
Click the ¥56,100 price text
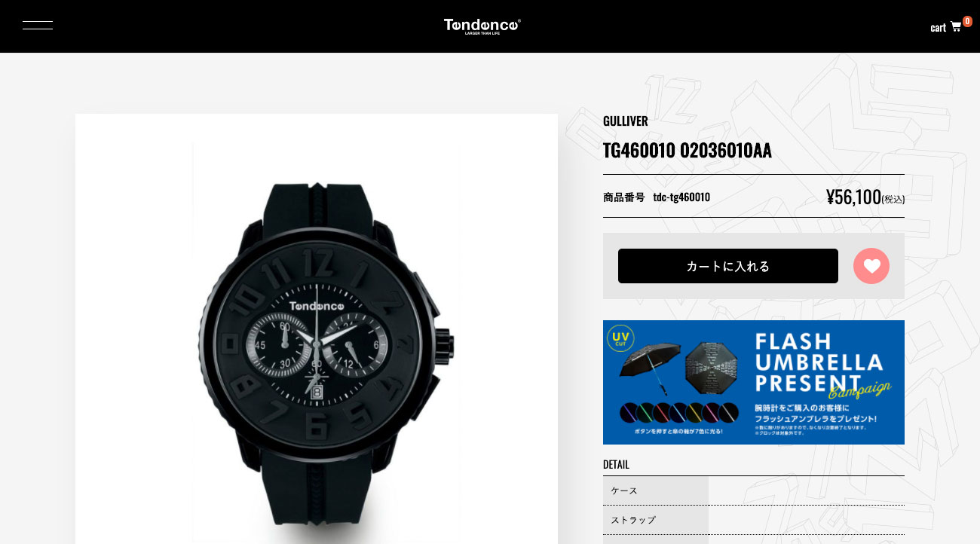(x=853, y=197)
